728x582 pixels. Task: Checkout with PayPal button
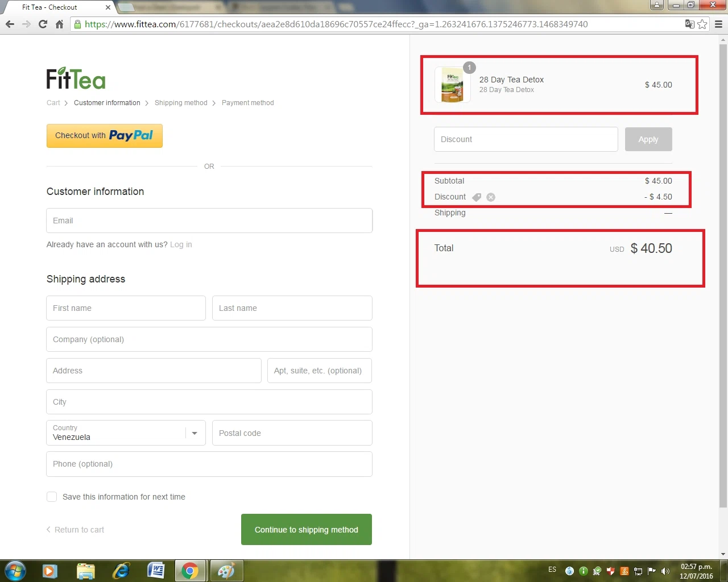click(105, 136)
